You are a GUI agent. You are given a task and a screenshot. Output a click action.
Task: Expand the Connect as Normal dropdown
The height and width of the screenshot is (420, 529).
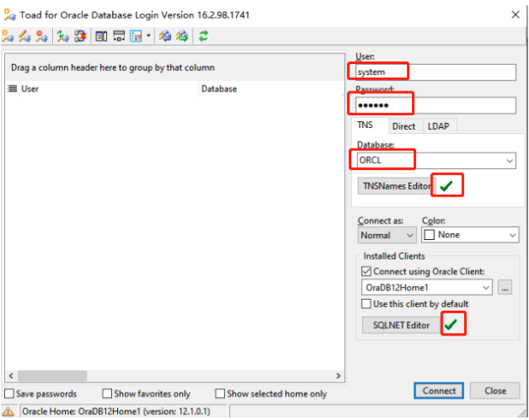410,235
